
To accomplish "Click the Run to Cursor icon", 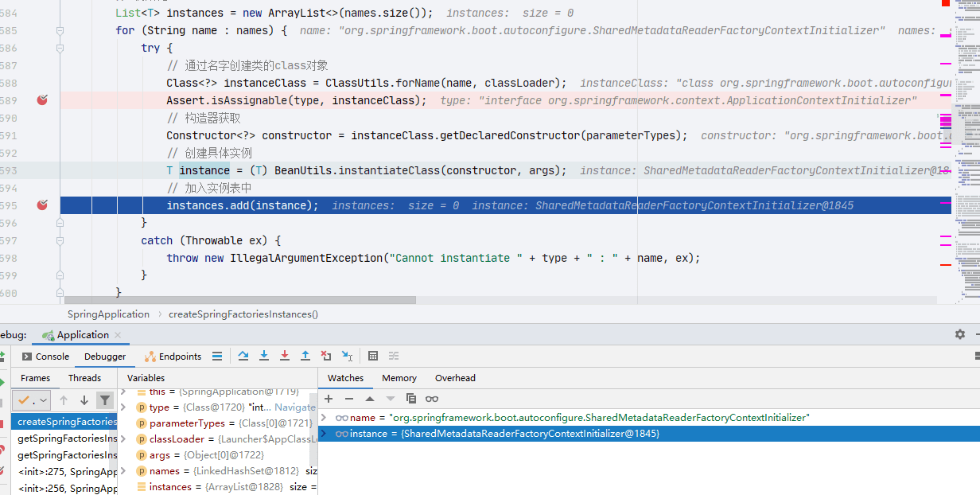I will 347,357.
